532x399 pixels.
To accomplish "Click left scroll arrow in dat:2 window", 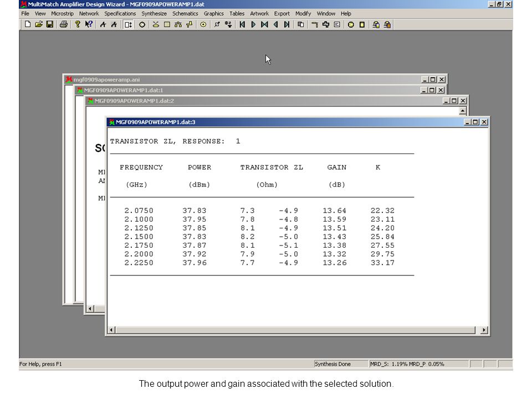I will pyautogui.click(x=90, y=309).
